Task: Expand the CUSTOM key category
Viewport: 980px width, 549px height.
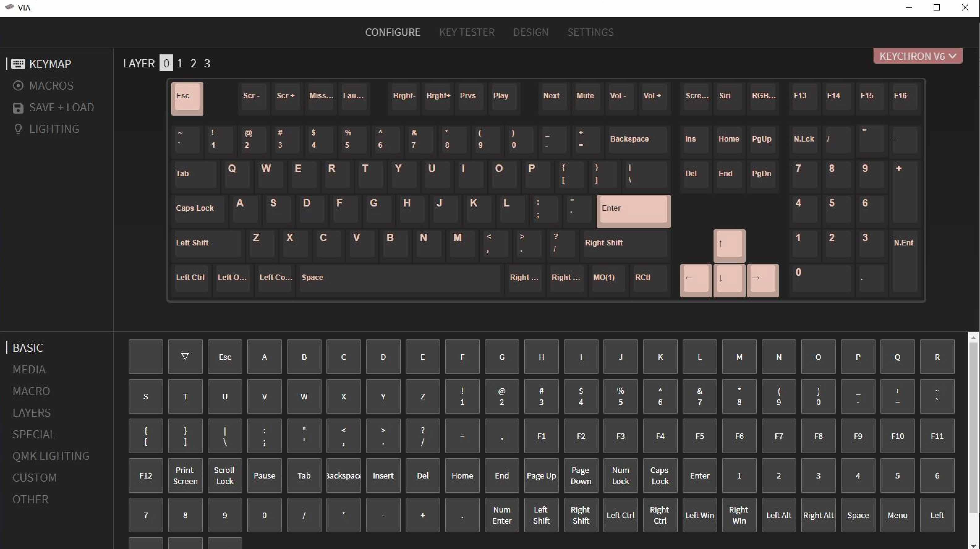Action: [34, 478]
